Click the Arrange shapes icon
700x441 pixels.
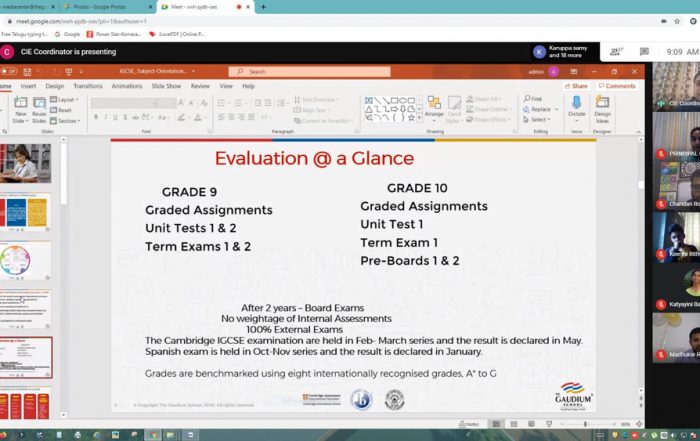click(433, 105)
